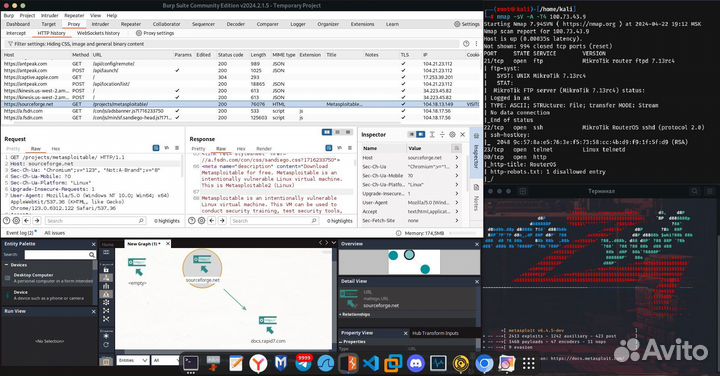Viewport: 720px width, 376px height.
Task: Click request search input field
Action: 95,221
